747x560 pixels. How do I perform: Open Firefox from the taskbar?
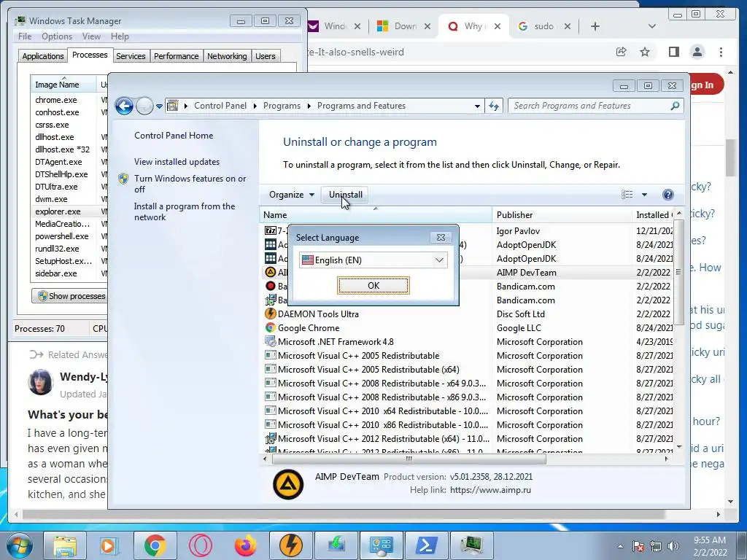click(246, 545)
